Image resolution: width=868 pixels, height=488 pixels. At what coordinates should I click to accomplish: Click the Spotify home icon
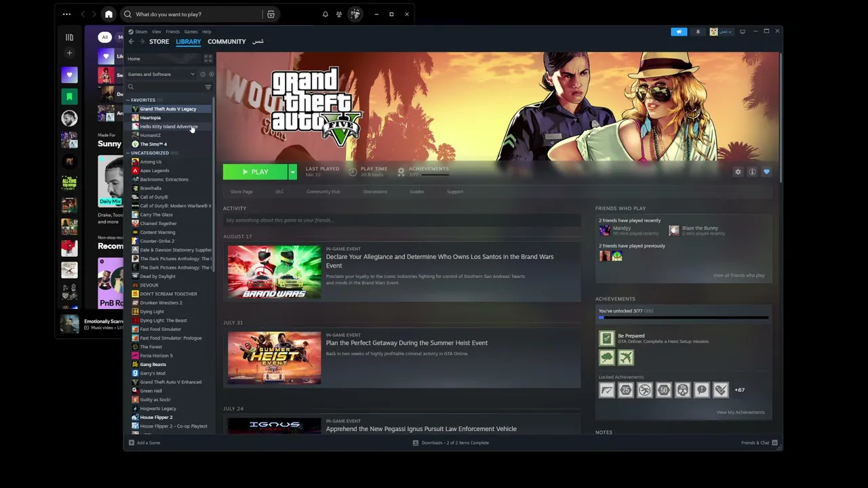click(108, 14)
